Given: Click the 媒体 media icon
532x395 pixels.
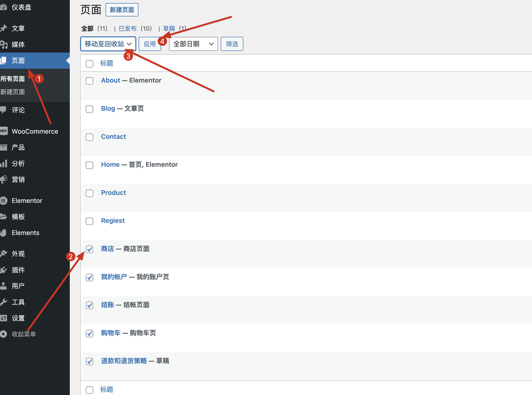Looking at the screenshot, I should click(3, 44).
